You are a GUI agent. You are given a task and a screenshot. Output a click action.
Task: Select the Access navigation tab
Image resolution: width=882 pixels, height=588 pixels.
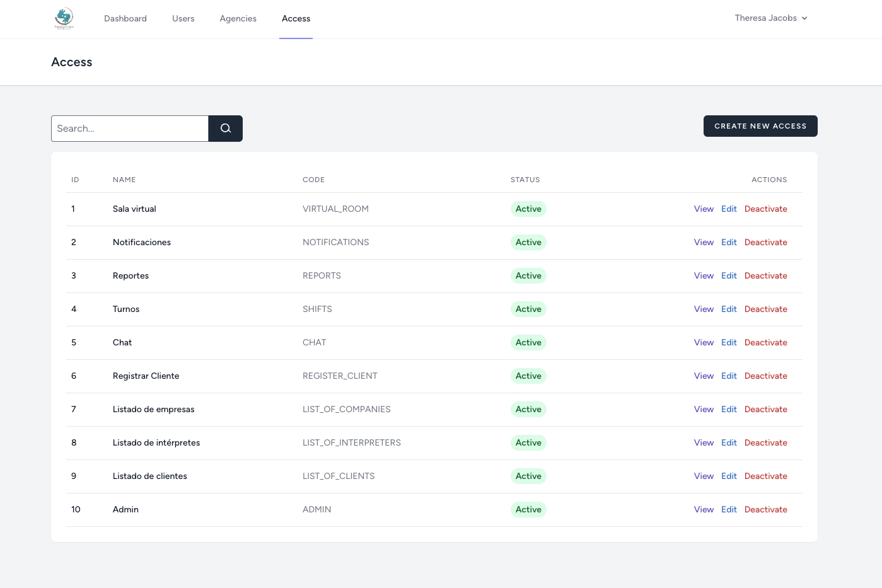point(296,19)
